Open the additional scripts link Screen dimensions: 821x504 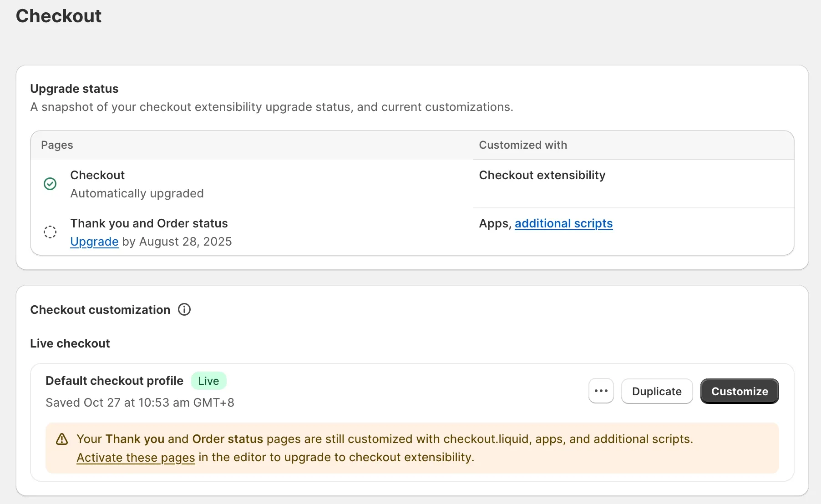[563, 223]
